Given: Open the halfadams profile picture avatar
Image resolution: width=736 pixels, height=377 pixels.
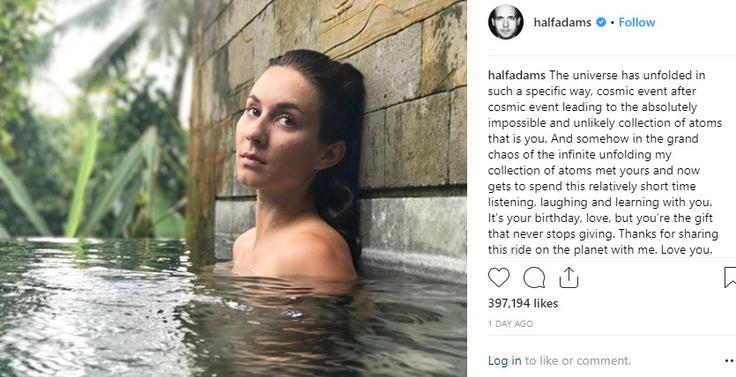Looking at the screenshot, I should tap(506, 22).
